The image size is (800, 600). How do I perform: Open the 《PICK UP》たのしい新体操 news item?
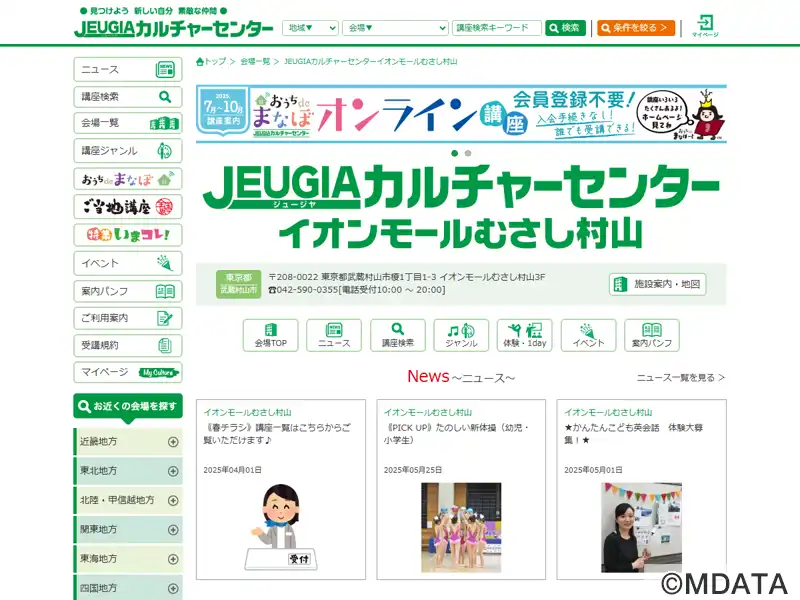point(457,434)
